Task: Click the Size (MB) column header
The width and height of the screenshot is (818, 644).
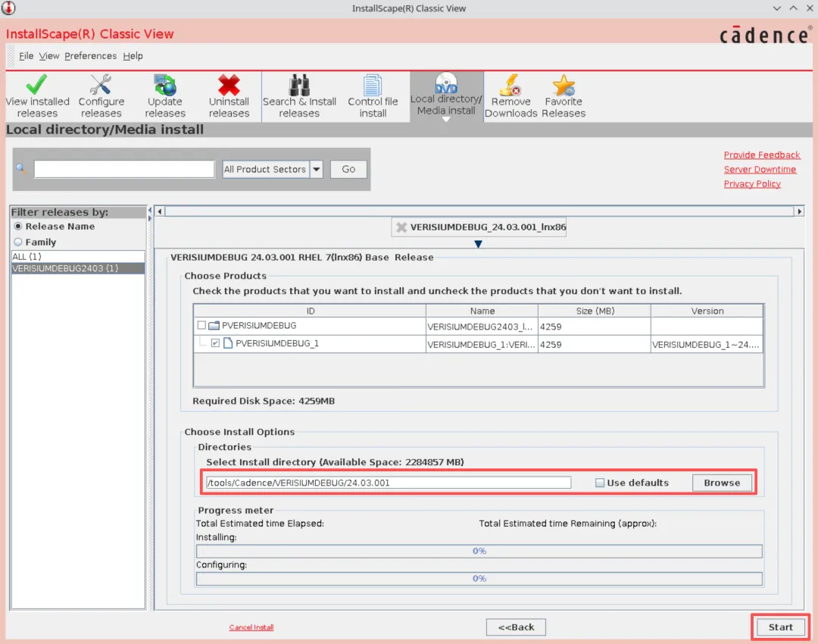Action: tap(595, 311)
